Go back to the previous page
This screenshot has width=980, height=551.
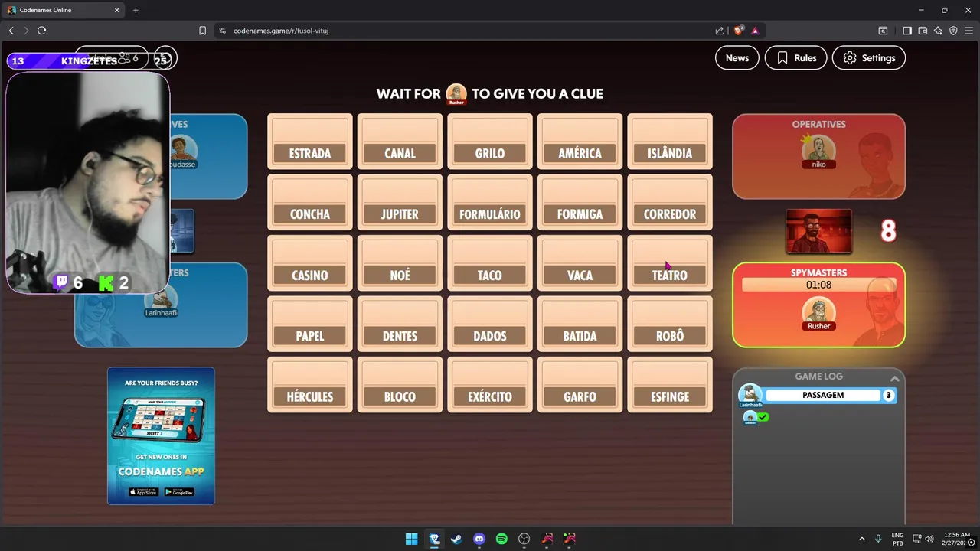point(11,31)
